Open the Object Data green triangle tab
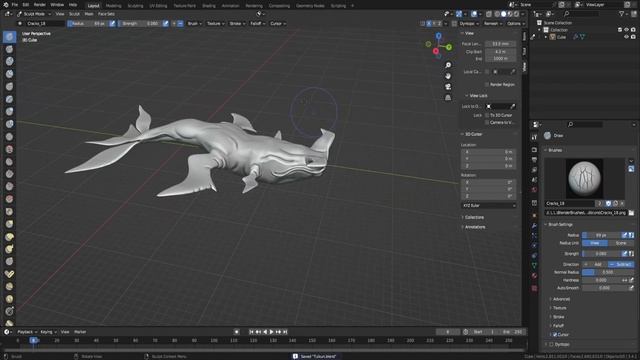640x360 pixels. tap(534, 266)
